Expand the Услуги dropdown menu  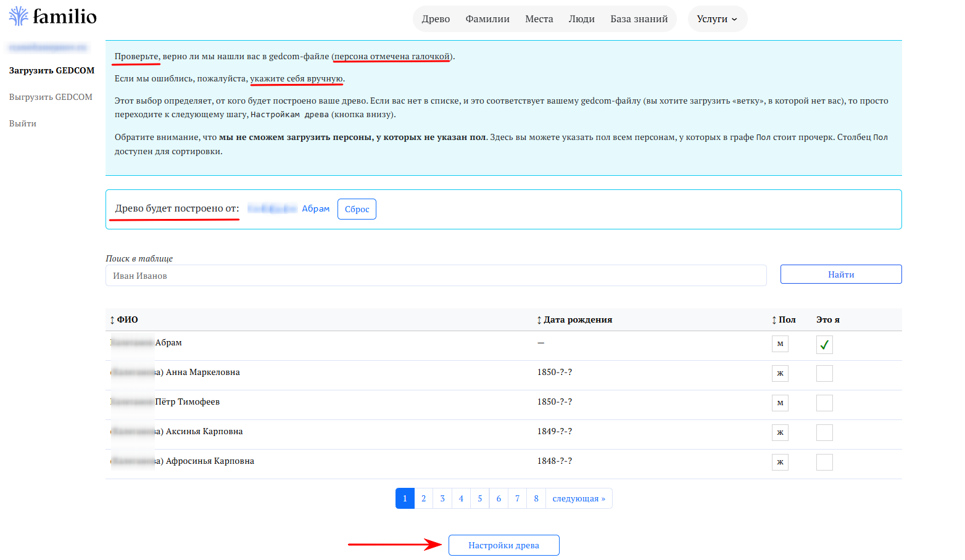click(x=717, y=19)
